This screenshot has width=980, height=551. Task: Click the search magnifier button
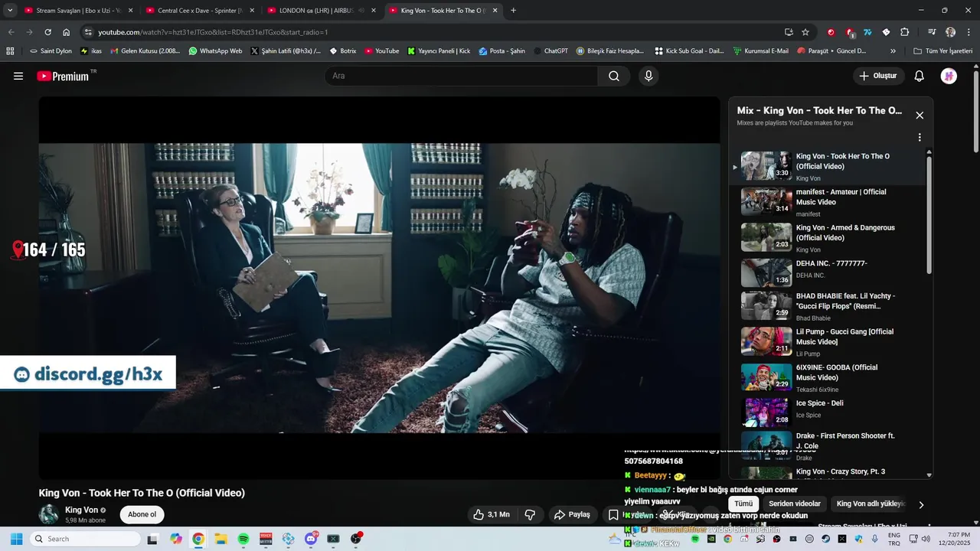614,76
